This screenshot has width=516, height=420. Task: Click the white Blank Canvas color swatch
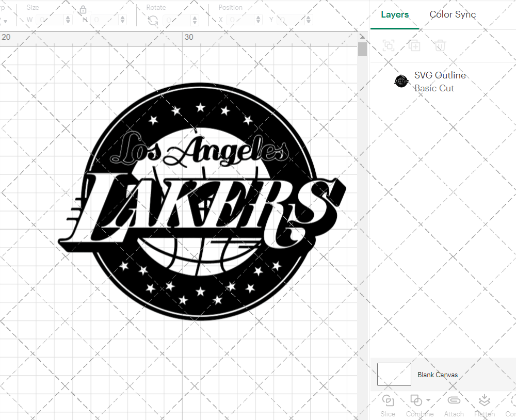394,374
